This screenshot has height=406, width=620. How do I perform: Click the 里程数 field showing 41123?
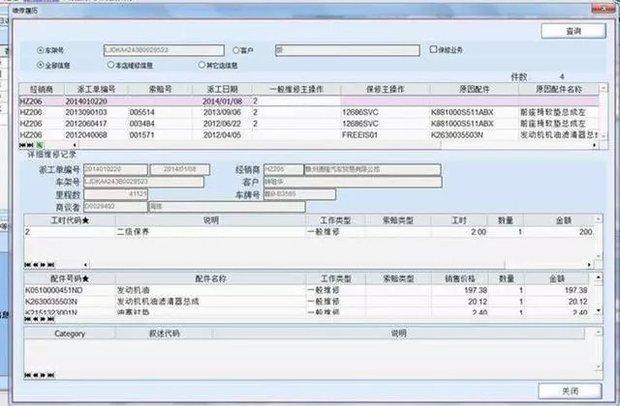tap(115, 194)
